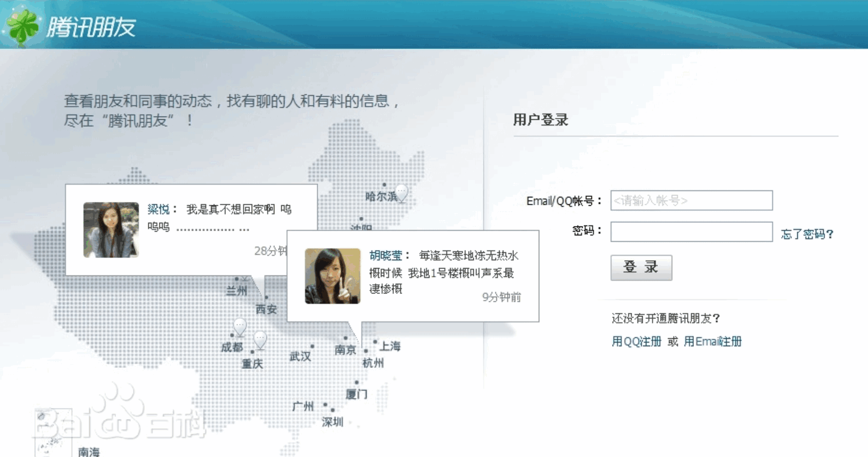Click the 用户登录 heading
The width and height of the screenshot is (868, 457).
click(x=541, y=120)
